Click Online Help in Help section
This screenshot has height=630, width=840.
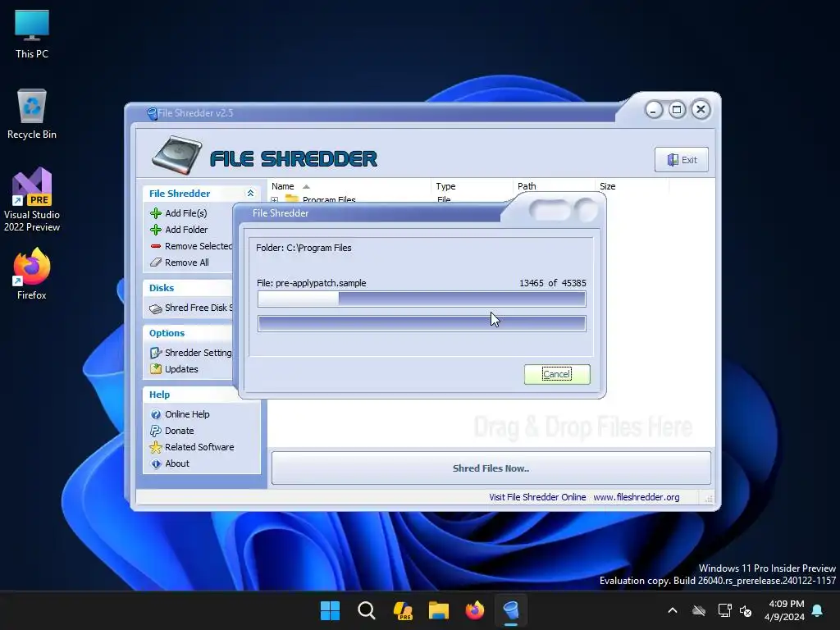pyautogui.click(x=187, y=414)
